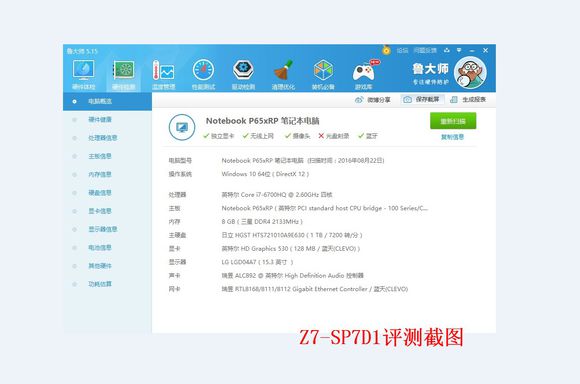Click the 生成报表 generate report button

tap(468, 100)
